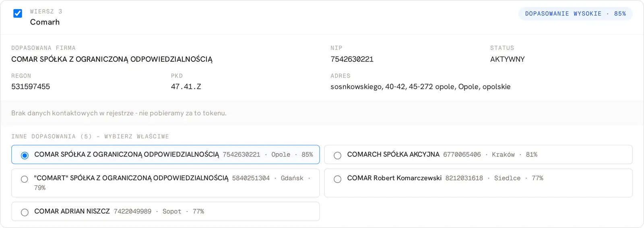
Task: Click NIP value 7542630221 in the details
Action: [352, 59]
